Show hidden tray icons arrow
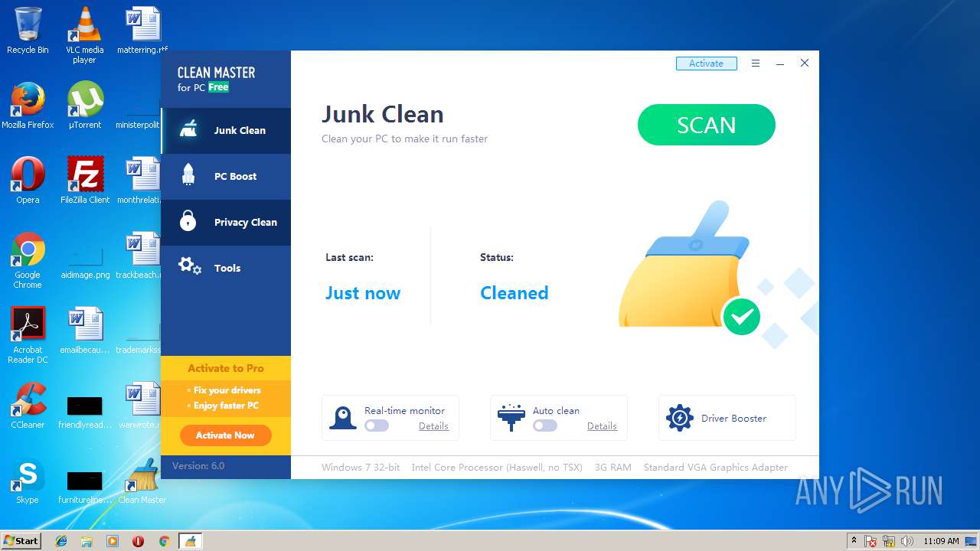 (x=854, y=540)
